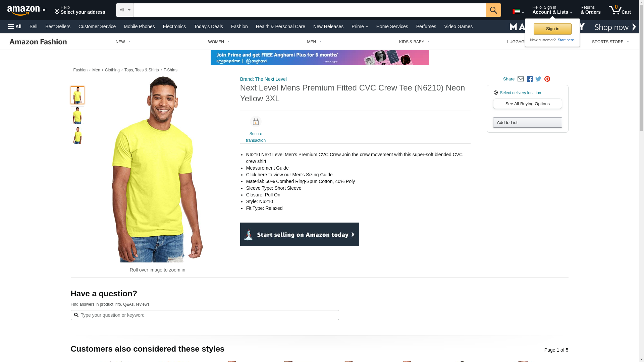Share product via email icon
644x362 pixels.
(521, 79)
